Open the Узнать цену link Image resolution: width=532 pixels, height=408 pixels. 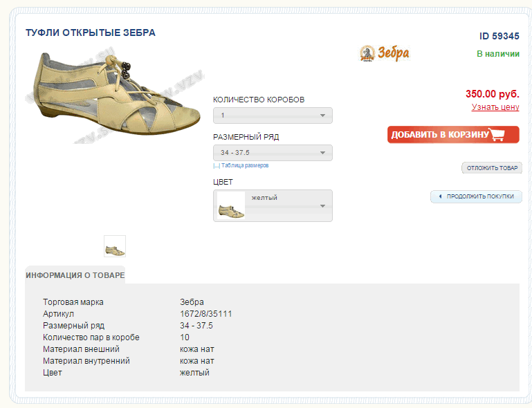click(495, 107)
